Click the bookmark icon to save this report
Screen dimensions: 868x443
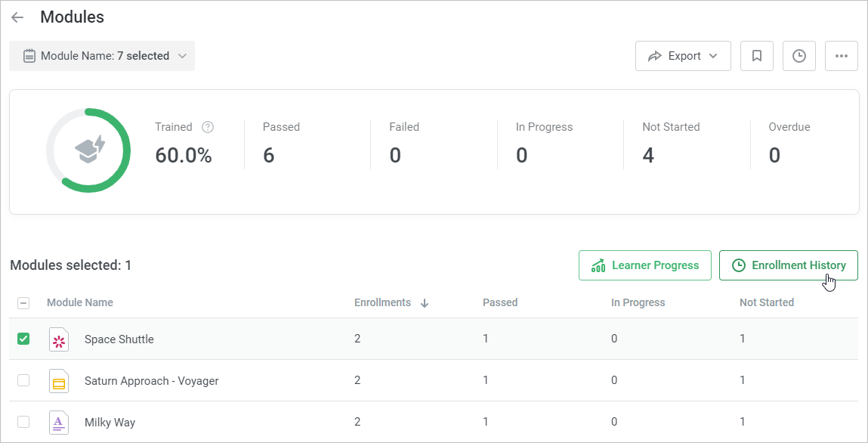point(756,55)
